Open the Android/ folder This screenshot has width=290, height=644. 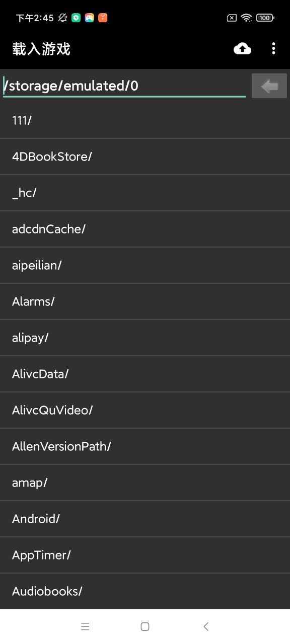(145, 519)
